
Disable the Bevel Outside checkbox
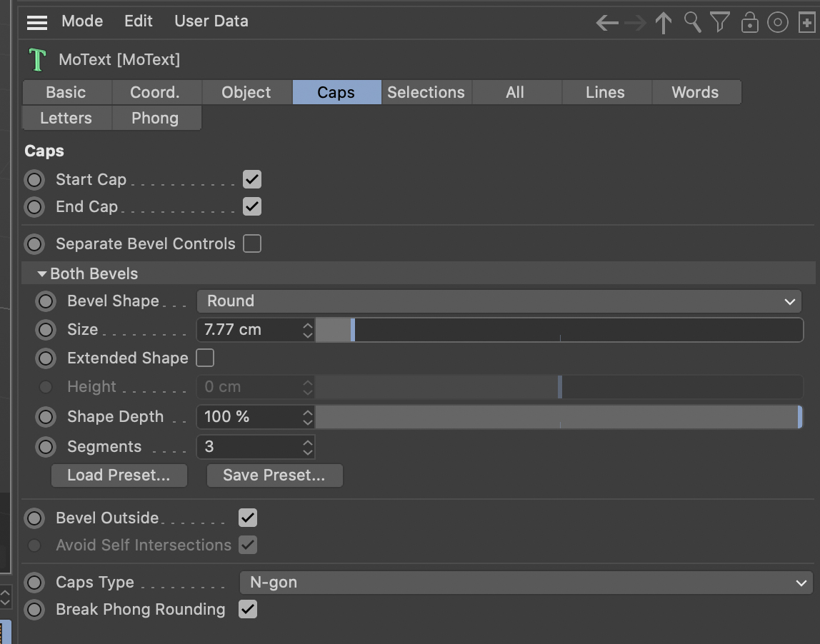pyautogui.click(x=247, y=518)
